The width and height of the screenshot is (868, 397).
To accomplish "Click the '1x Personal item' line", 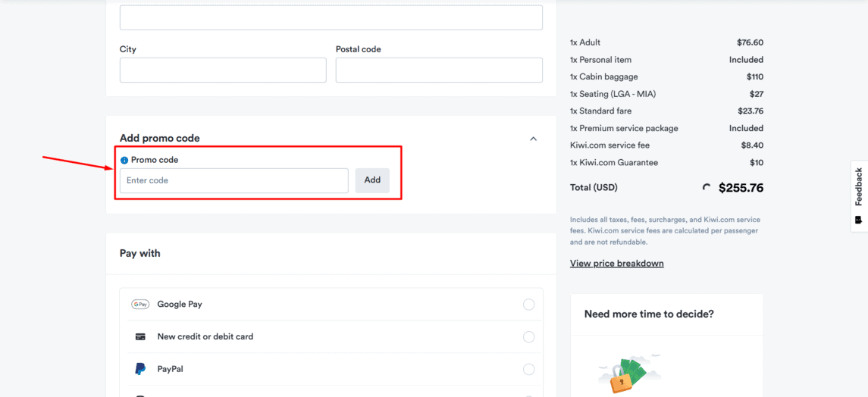I will (x=666, y=60).
